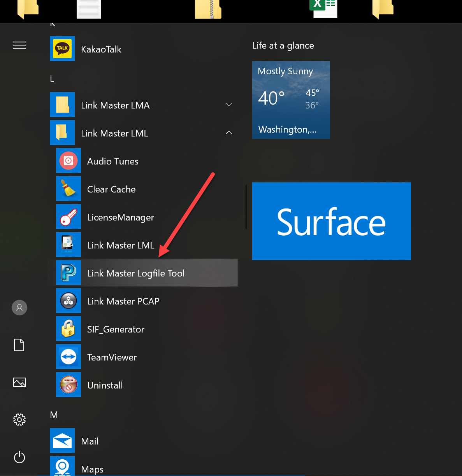Click the LicenseManager key icon
The height and width of the screenshot is (476, 462).
(69, 217)
